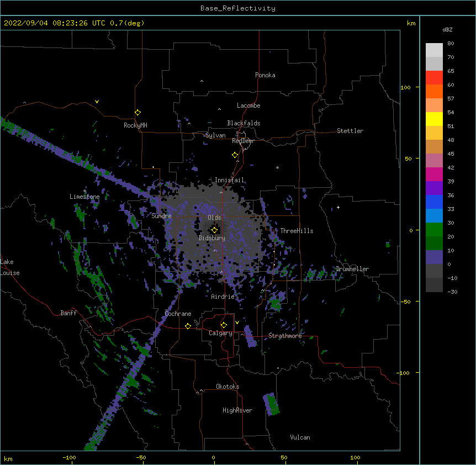This screenshot has width=476, height=465.
Task: Select the Cochrane label
Action: (x=178, y=314)
